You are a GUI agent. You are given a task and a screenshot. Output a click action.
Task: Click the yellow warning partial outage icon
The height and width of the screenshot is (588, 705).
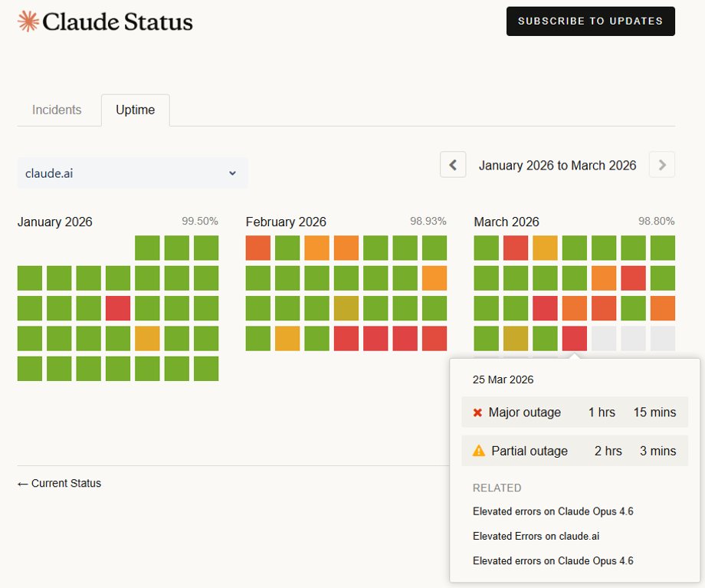click(x=479, y=451)
